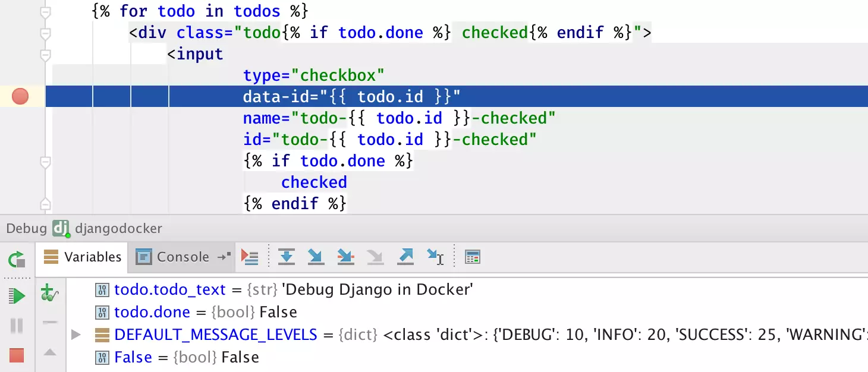Viewport: 868px width, 372px height.
Task: Select the Variables tab
Action: (83, 257)
